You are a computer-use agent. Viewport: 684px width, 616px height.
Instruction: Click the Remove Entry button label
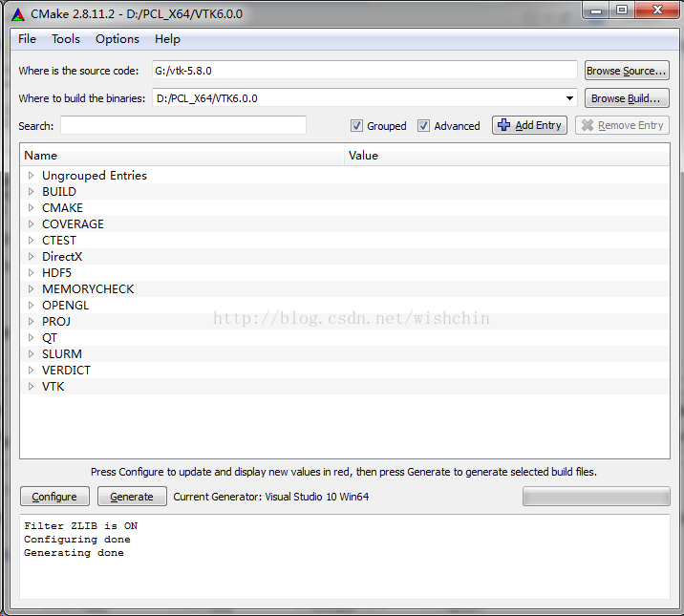(631, 125)
